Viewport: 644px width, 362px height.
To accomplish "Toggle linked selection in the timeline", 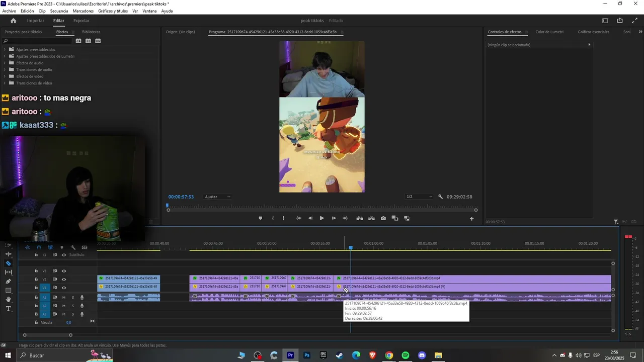I will click(x=50, y=247).
